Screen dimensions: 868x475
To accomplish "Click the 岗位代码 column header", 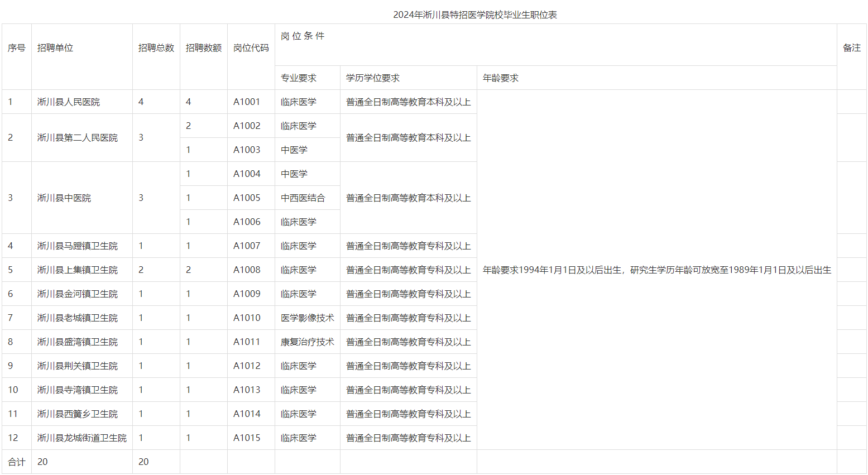I will click(x=251, y=48).
